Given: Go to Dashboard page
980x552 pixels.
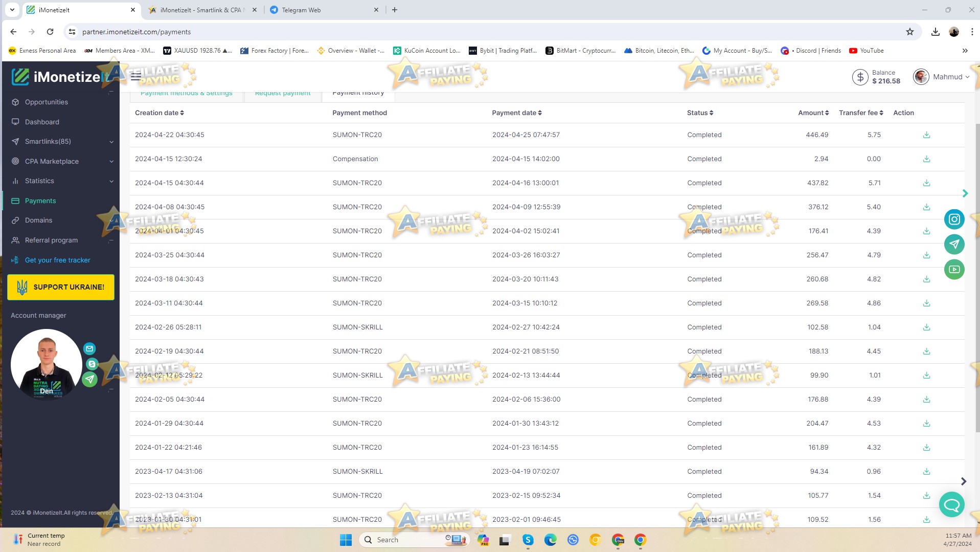Looking at the screenshot, I should point(42,122).
